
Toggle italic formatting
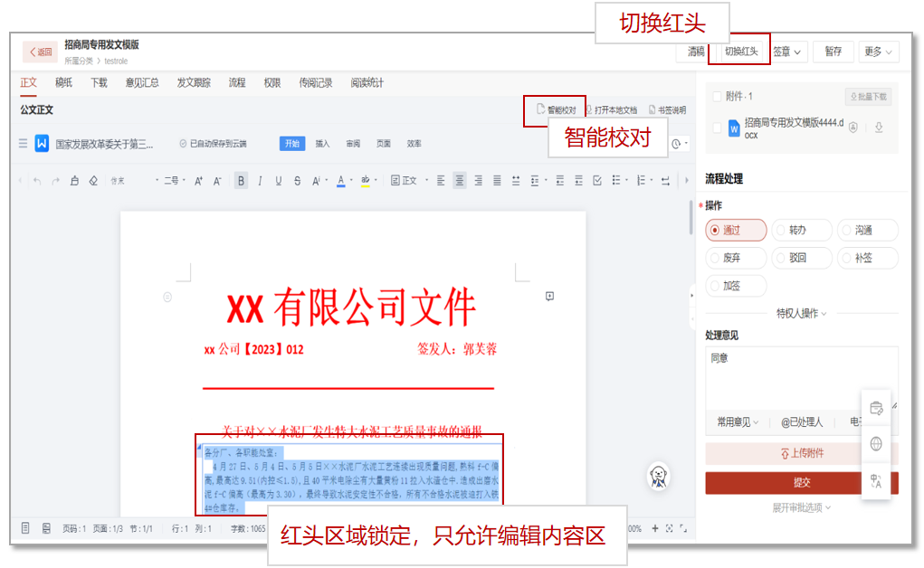260,181
